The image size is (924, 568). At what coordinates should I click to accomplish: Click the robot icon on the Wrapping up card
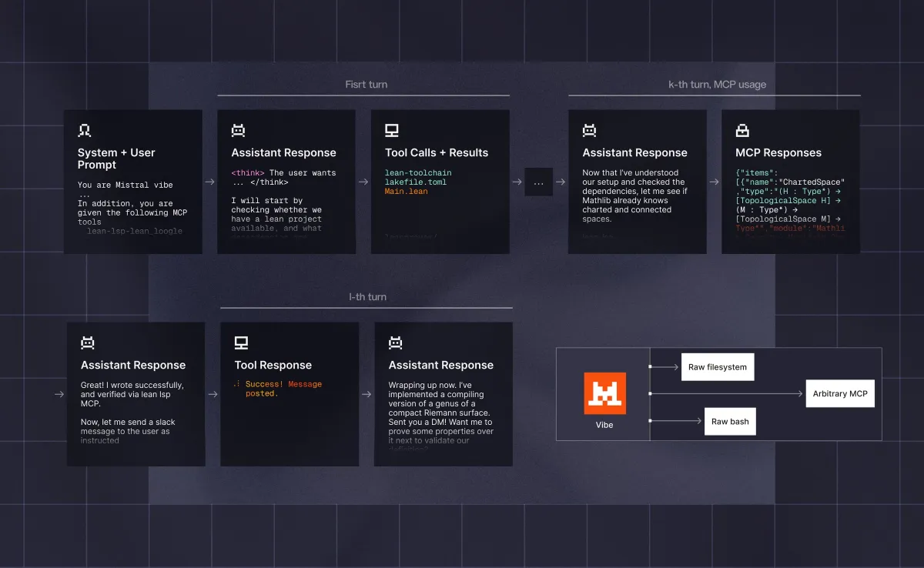pyautogui.click(x=396, y=343)
